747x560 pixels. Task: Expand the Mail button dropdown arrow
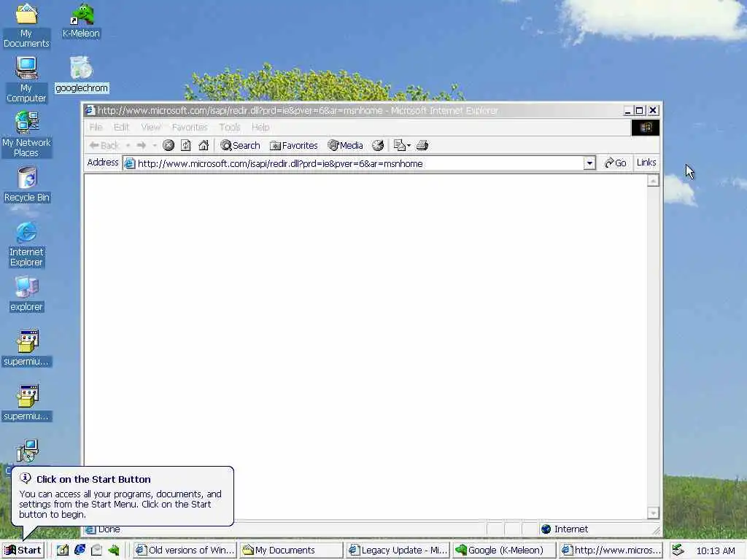[409, 146]
